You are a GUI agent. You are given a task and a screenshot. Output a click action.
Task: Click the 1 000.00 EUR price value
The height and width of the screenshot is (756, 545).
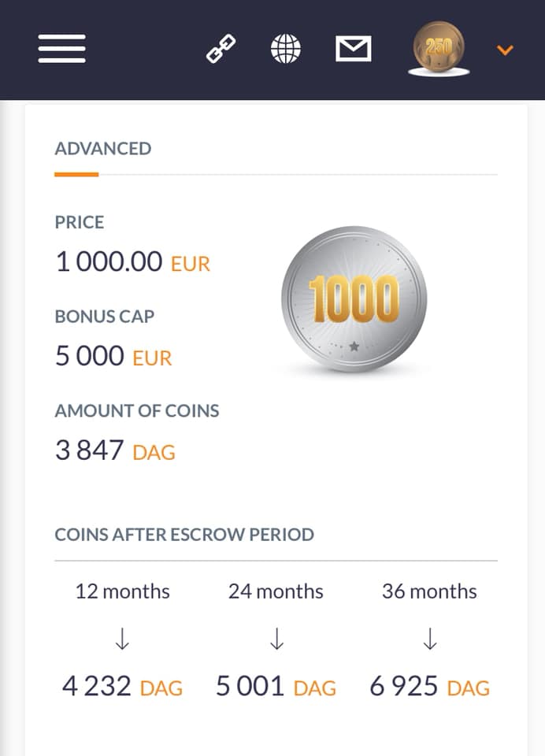132,261
